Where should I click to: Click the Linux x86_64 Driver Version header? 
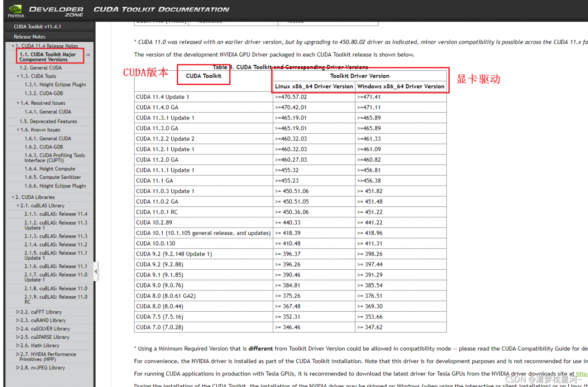[314, 86]
